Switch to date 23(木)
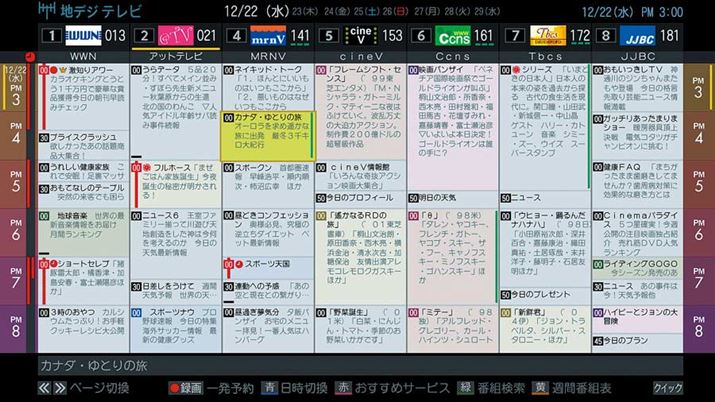The height and width of the screenshot is (402, 715). (305, 11)
